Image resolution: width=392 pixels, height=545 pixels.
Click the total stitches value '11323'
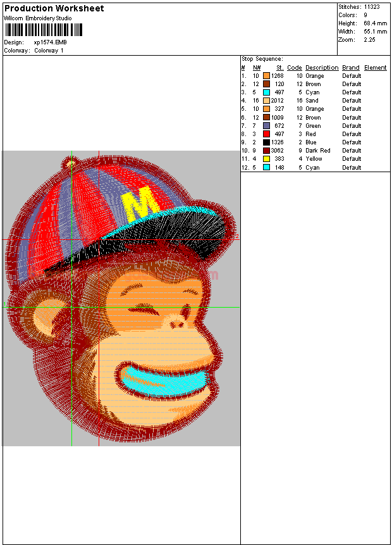coord(372,7)
